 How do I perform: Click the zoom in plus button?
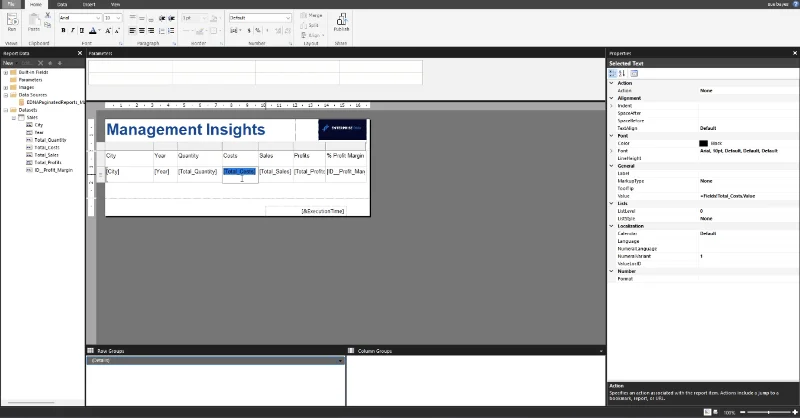795,412
